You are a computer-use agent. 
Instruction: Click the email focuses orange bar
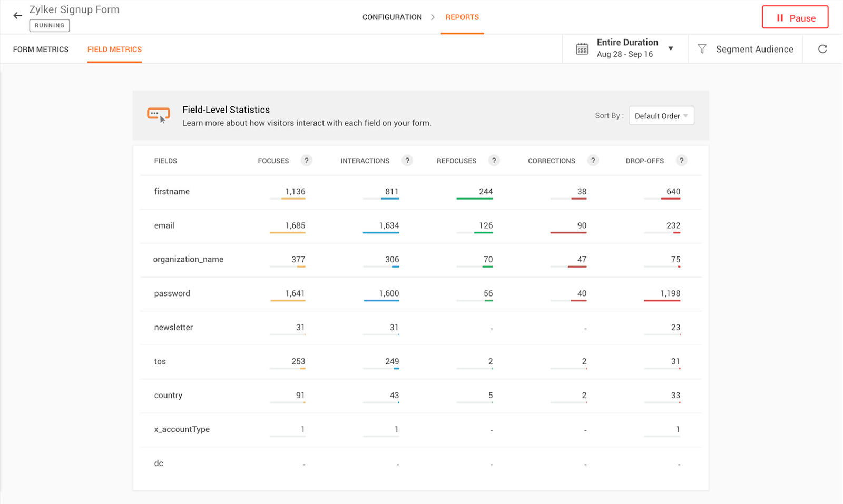(287, 232)
